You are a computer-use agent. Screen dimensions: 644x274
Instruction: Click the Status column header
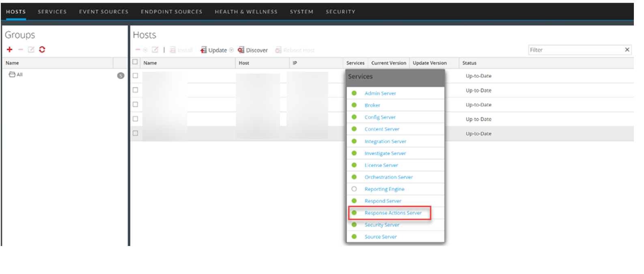pos(469,63)
